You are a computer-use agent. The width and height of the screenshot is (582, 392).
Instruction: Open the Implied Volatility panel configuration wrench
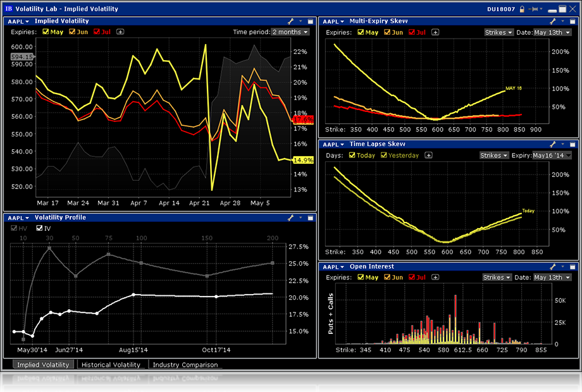tap(290, 21)
